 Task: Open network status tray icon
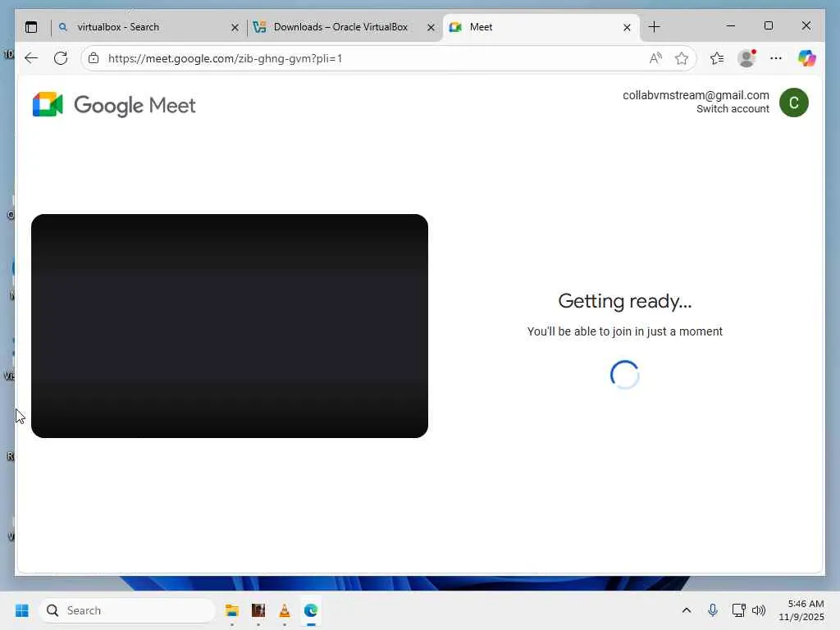739,610
